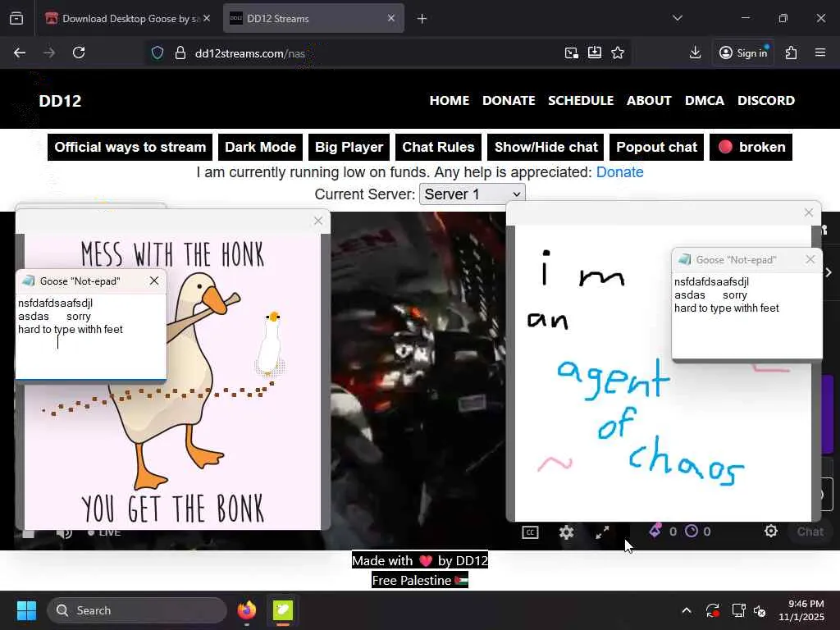Screen dimensions: 840x630
Task: Toggle Show/Hide chat
Action: click(546, 148)
